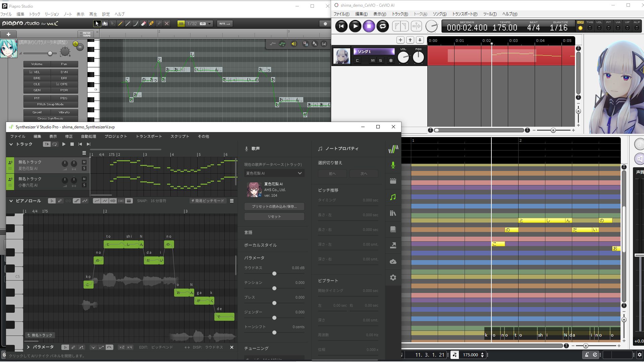This screenshot has width=644, height=362.
Task: Click Synthesizer V play transport button
Action: tap(64, 144)
